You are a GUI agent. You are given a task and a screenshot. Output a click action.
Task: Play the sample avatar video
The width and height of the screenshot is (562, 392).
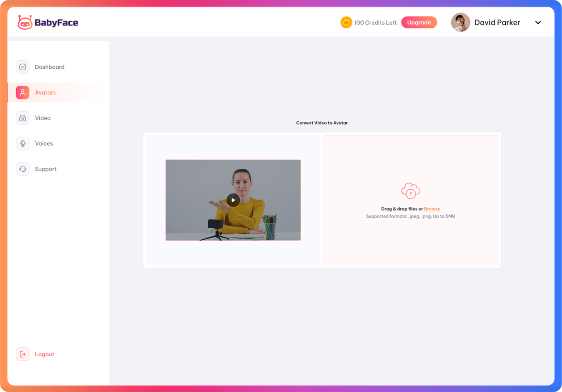click(233, 200)
